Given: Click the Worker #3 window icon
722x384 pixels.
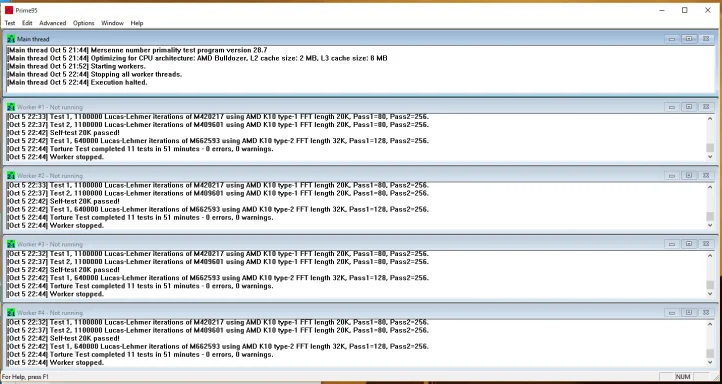Looking at the screenshot, I should 11,244.
